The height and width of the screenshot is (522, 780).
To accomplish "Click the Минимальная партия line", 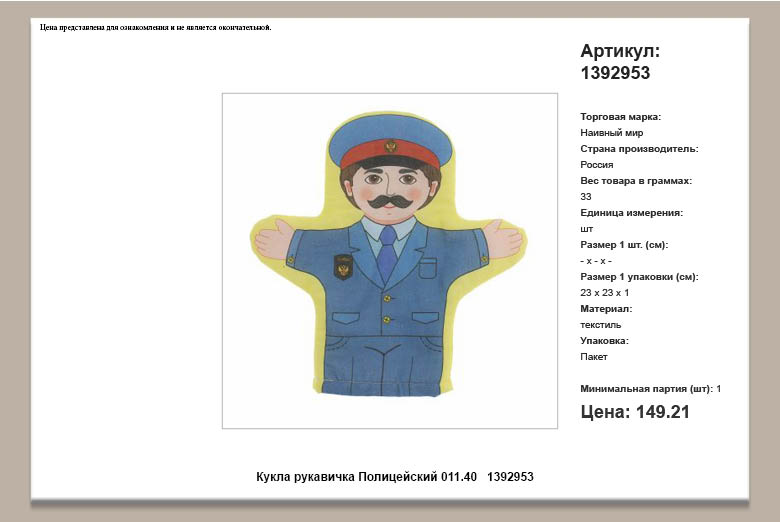I will tap(650, 388).
